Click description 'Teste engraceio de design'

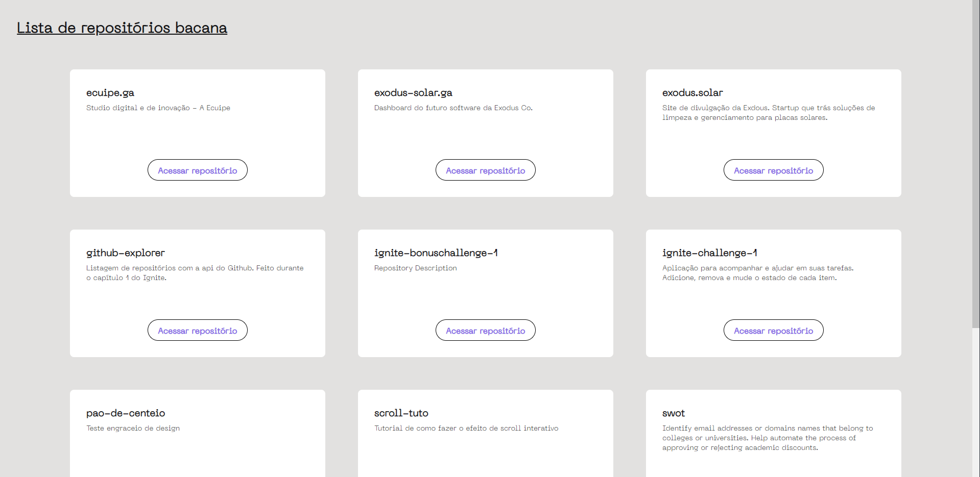(133, 428)
